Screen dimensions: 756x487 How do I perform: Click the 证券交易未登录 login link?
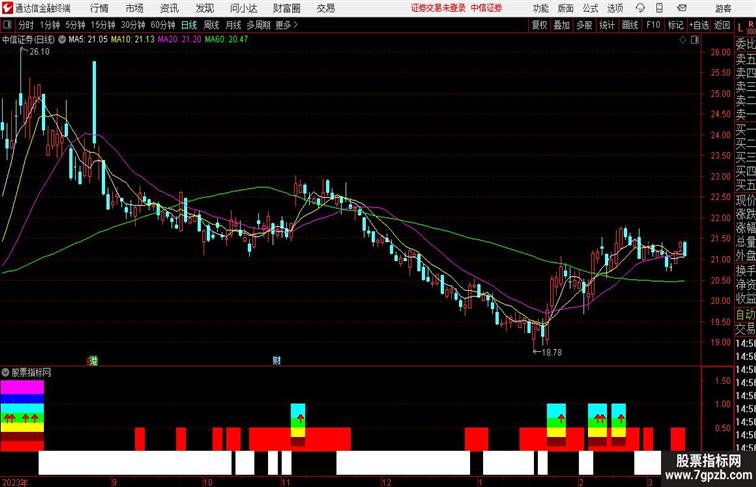coord(438,8)
